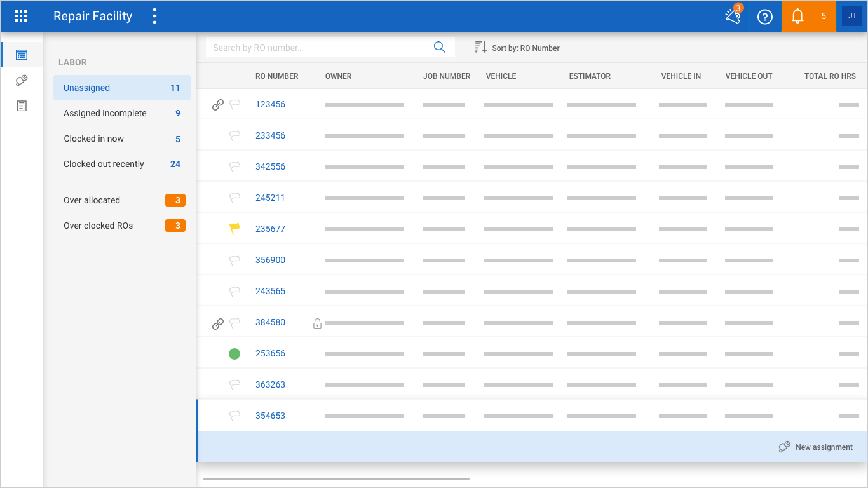Open the celebration announcements icon with badge
The image size is (868, 488).
click(x=733, y=17)
